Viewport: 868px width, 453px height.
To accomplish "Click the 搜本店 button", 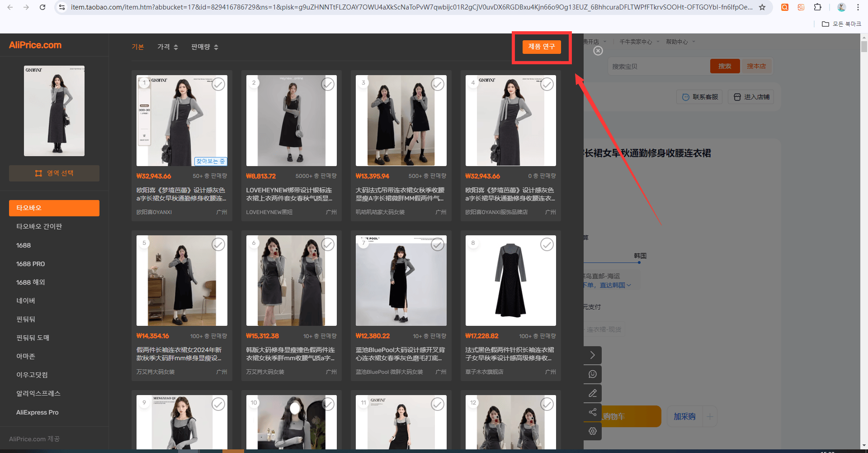I will [x=756, y=66].
